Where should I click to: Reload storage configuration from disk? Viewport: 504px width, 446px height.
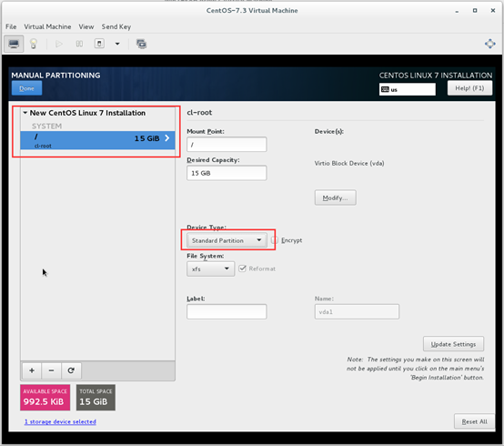point(71,370)
